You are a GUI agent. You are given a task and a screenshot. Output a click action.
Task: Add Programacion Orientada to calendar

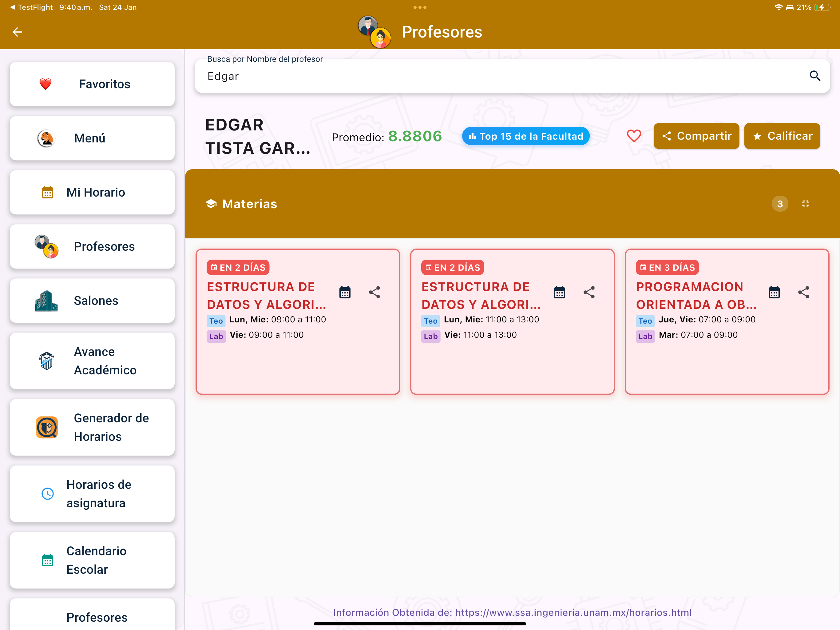(774, 293)
